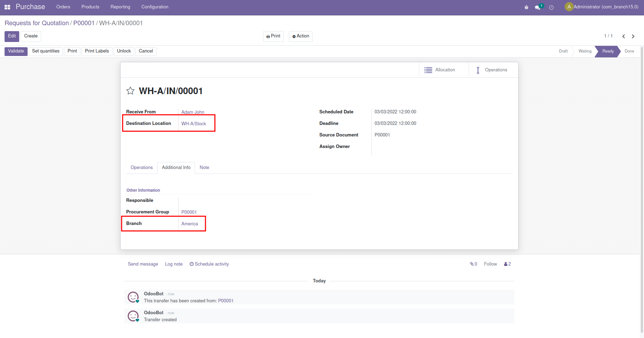The width and height of the screenshot is (644, 338).
Task: Click the Follow button
Action: [x=490, y=264]
